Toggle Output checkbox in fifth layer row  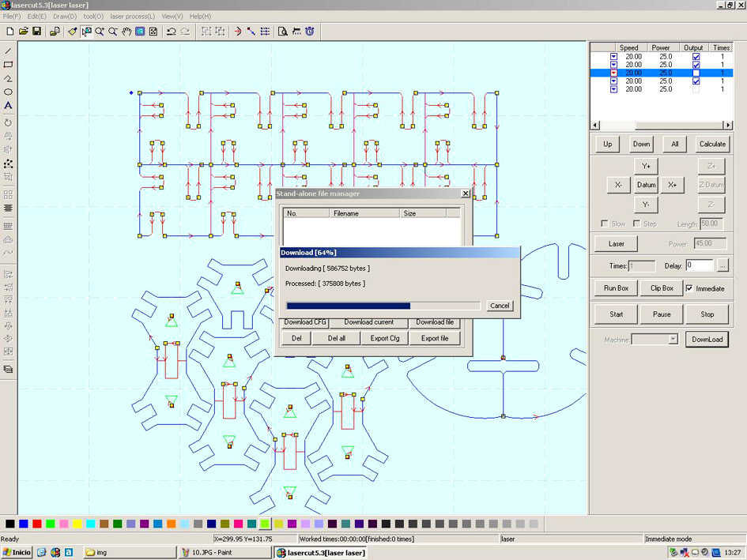[696, 89]
